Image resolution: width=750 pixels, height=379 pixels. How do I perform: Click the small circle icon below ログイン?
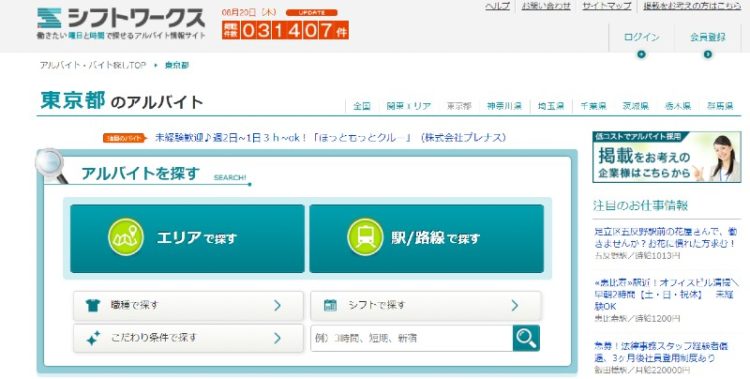[641, 55]
